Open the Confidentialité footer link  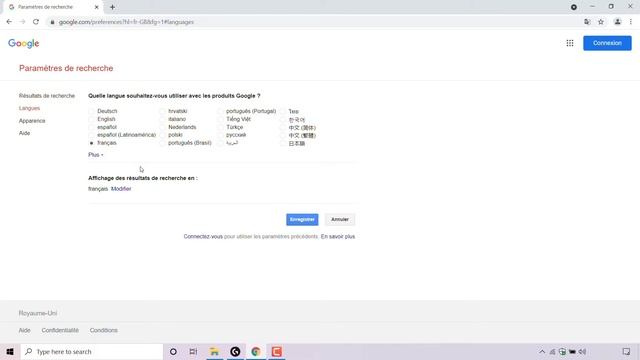60,330
